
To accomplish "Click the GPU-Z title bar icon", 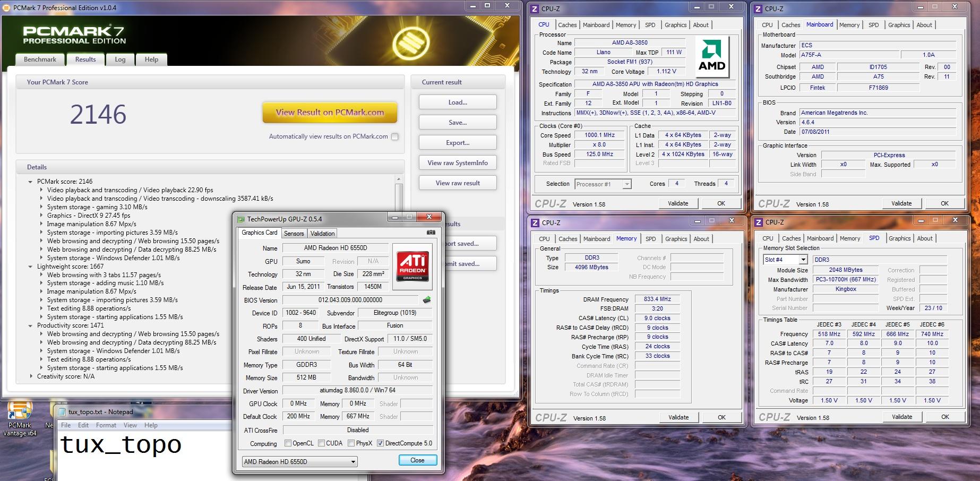I will point(241,219).
